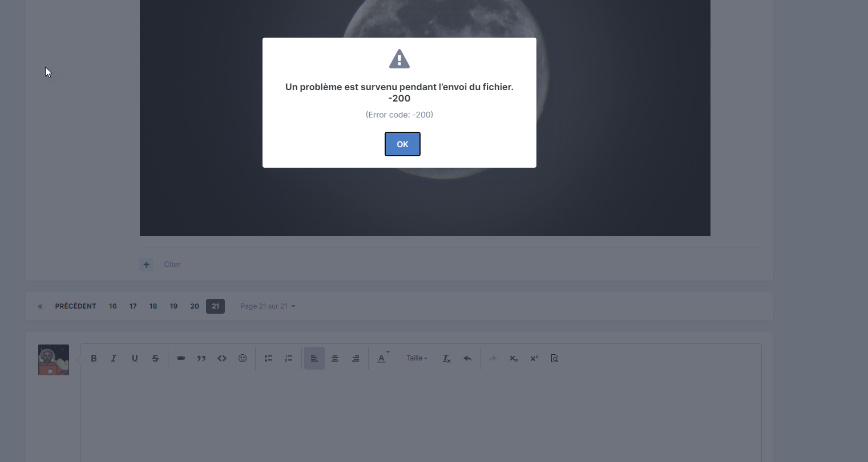The width and height of the screenshot is (868, 462).
Task: Insert a bulleted list
Action: pos(268,358)
